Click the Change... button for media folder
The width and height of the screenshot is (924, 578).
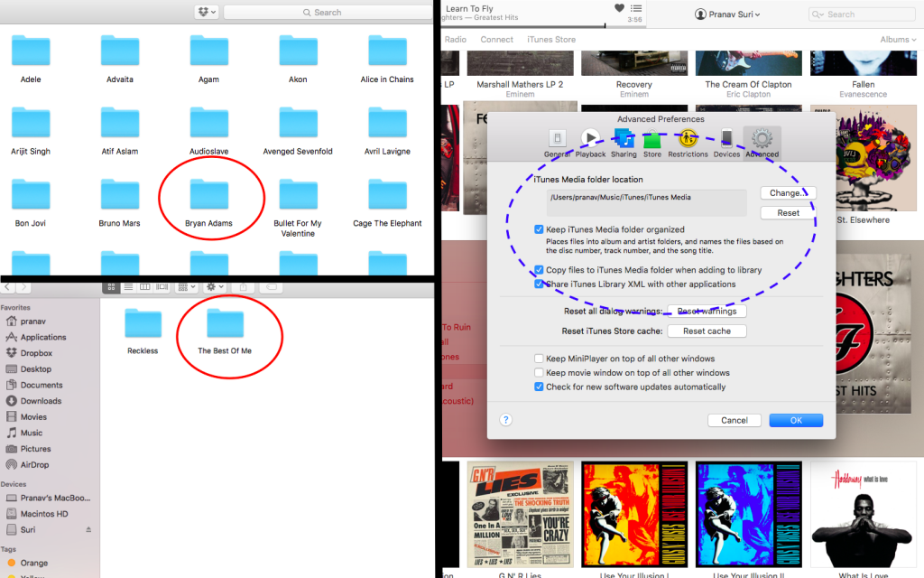point(787,193)
